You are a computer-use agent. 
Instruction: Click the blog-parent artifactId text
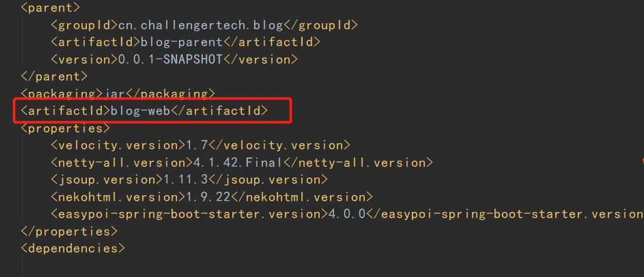click(x=181, y=43)
